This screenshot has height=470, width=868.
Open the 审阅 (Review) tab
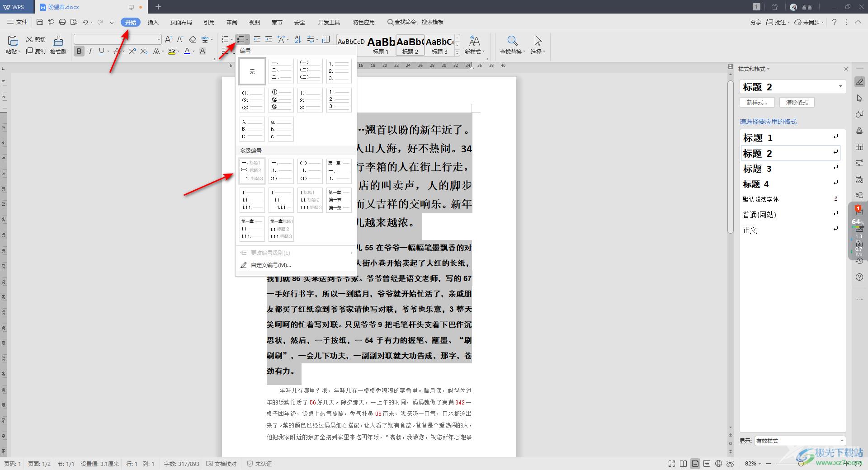pyautogui.click(x=232, y=22)
